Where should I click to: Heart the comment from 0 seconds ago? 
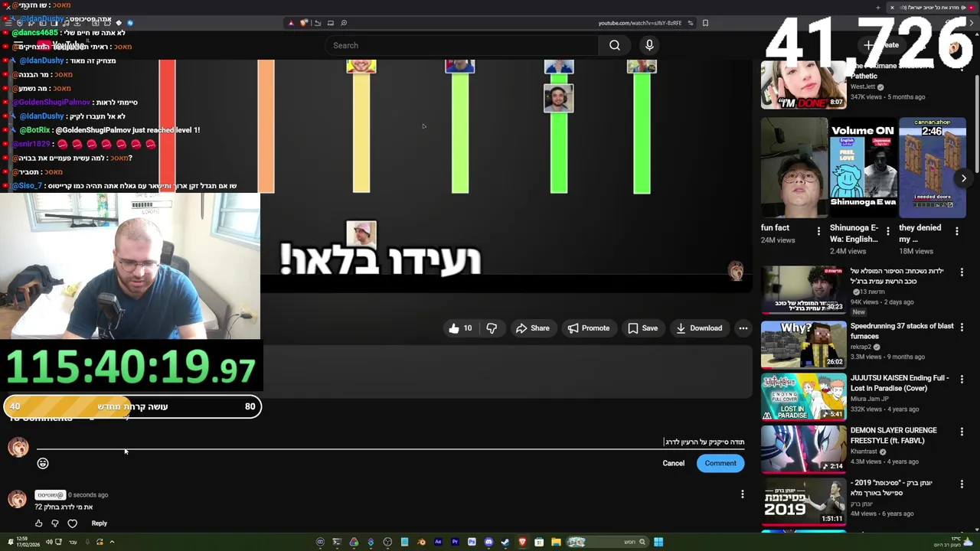click(73, 523)
